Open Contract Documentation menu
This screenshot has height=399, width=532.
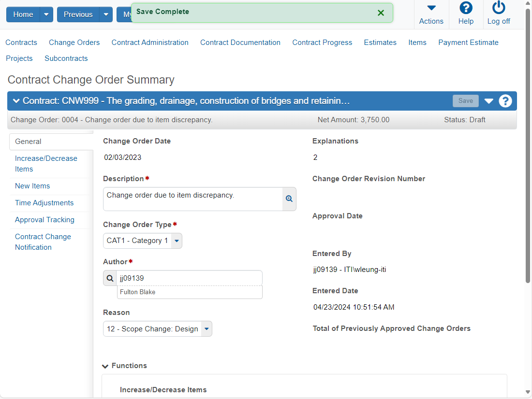[x=240, y=43]
